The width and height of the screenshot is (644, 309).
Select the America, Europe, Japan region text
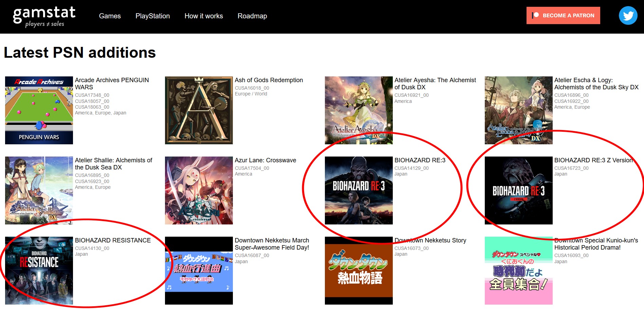100,113
